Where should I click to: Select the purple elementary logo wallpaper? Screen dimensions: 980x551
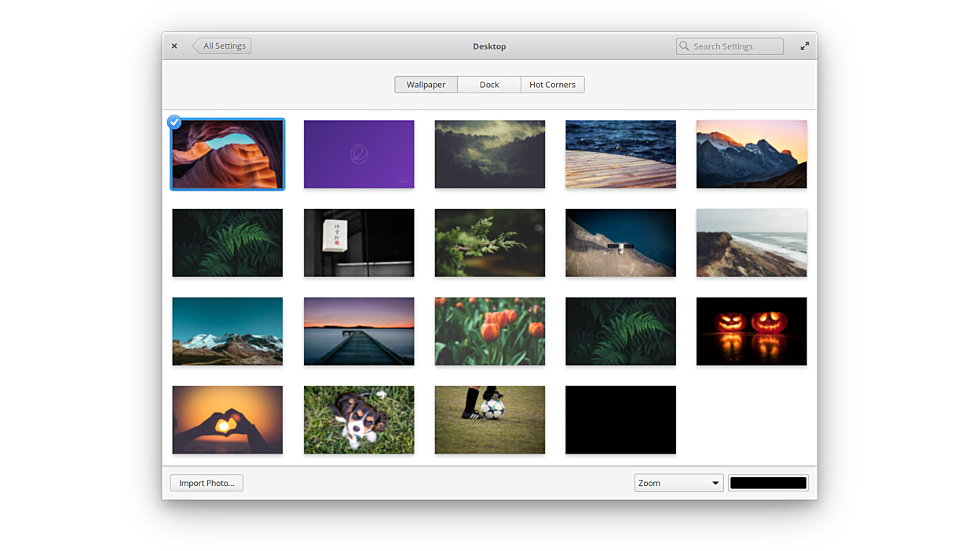pos(359,154)
